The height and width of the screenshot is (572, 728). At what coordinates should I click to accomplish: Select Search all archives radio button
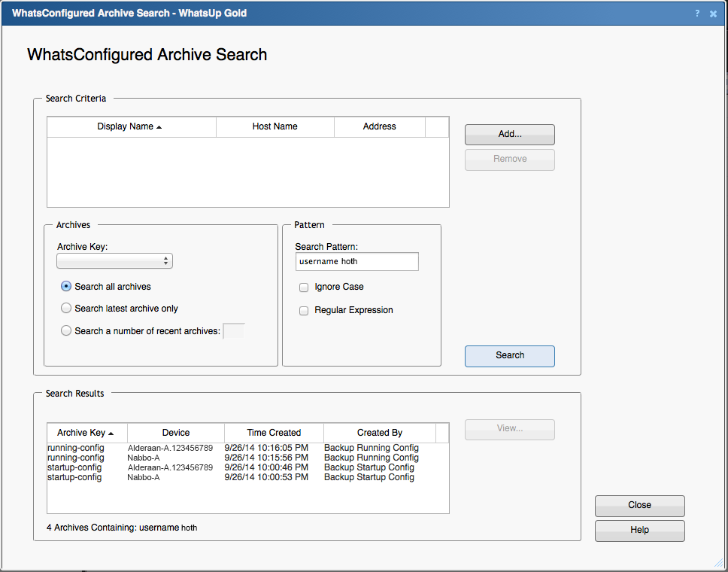(x=66, y=286)
